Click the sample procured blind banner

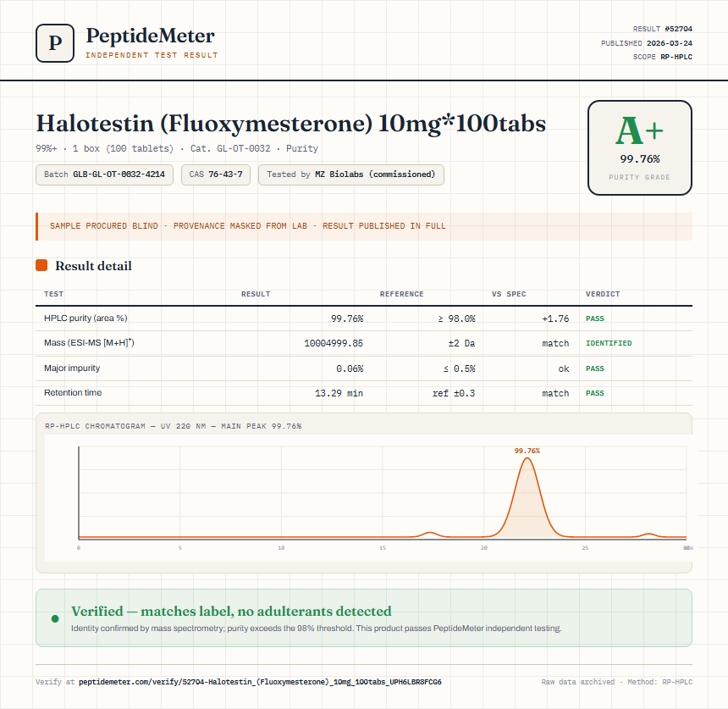click(x=364, y=226)
